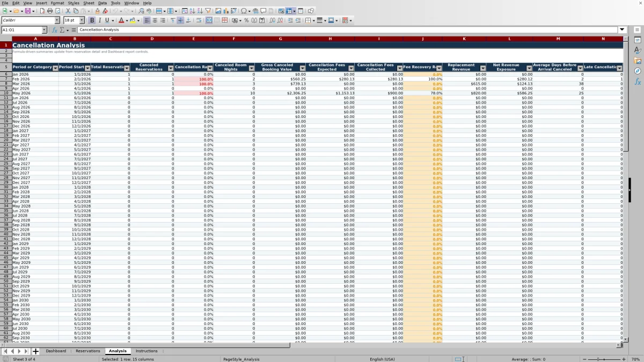This screenshot has width=644, height=362.
Task: Click the scroll to last sheet button
Action: 26,351
